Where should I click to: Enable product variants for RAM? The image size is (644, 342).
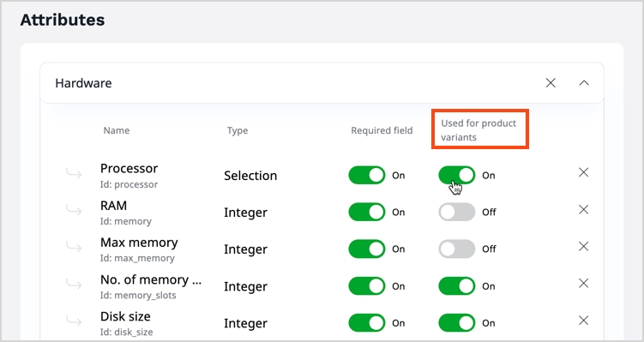tap(457, 213)
